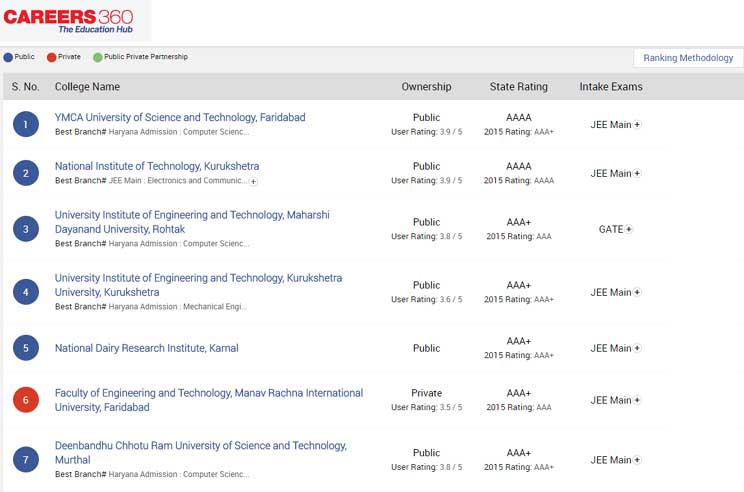Click the rank 3 blue circle badge
Image resolution: width=744 pixels, height=492 pixels.
(26, 229)
